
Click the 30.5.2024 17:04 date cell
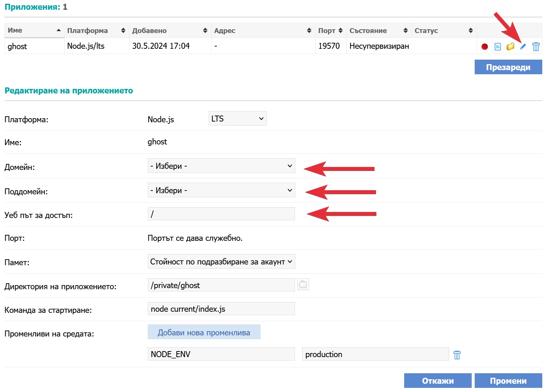[170, 46]
